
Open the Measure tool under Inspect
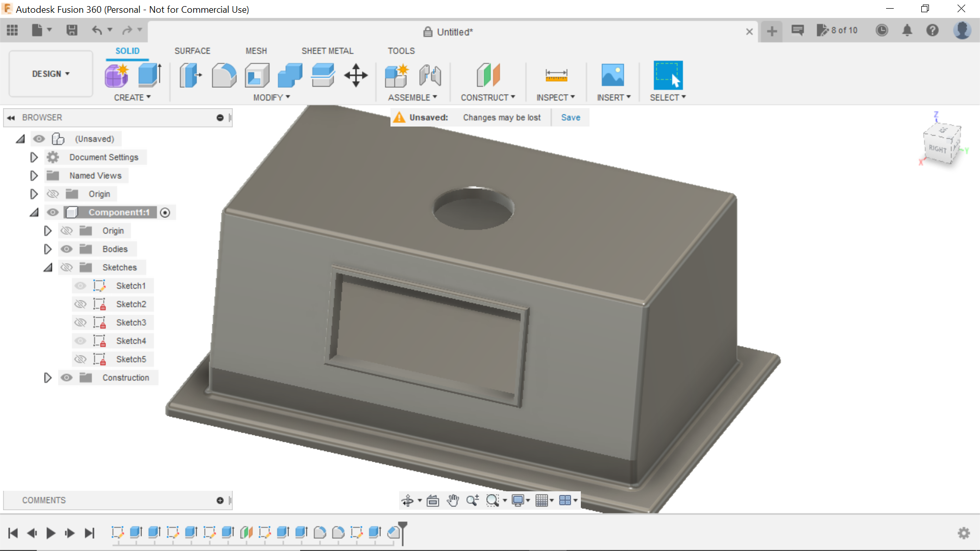click(x=556, y=75)
